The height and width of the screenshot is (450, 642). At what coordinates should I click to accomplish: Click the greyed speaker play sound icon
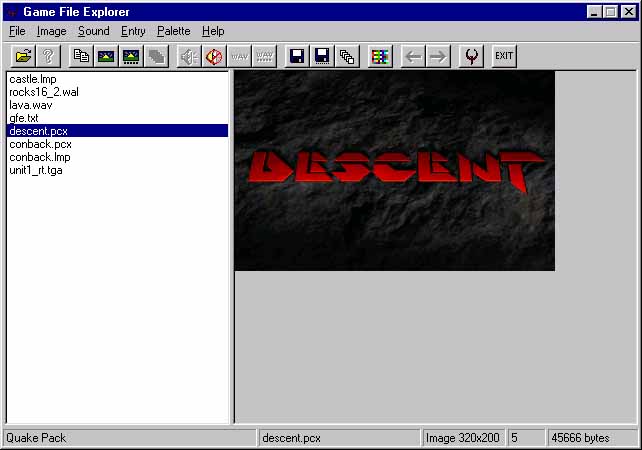[189, 56]
